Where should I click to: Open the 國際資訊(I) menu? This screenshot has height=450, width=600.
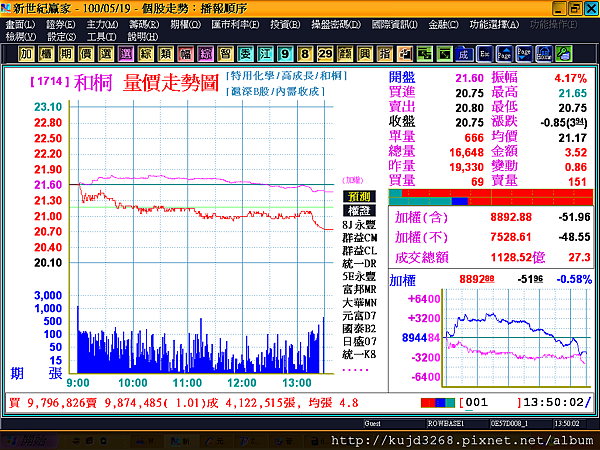(x=395, y=25)
